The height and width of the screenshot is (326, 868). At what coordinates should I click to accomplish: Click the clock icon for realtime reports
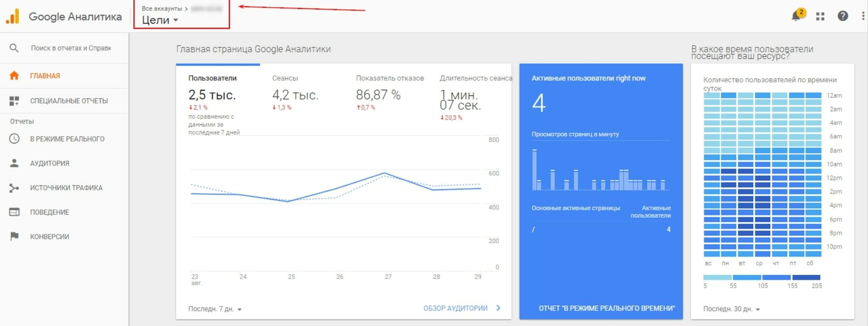tap(14, 139)
